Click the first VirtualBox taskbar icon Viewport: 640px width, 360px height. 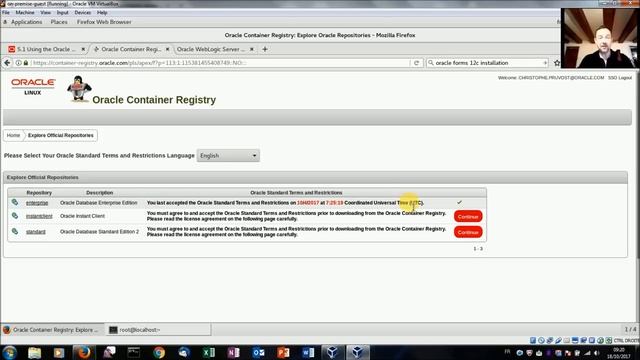coord(332,352)
